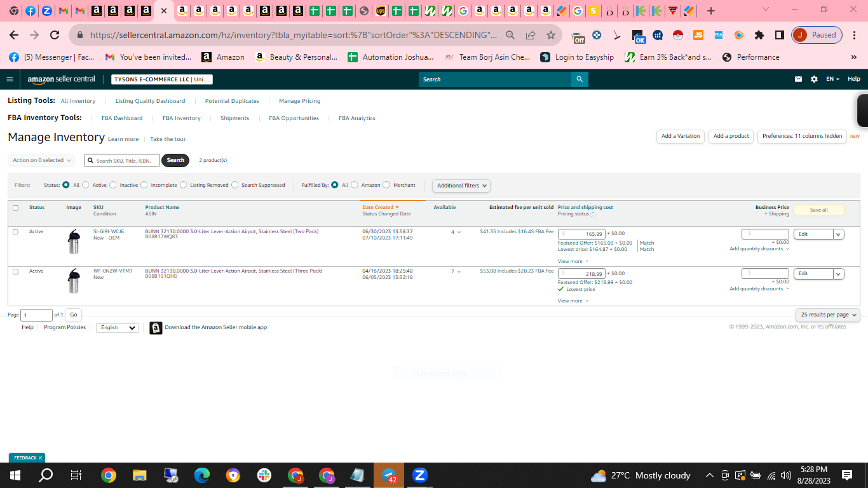Open a new browser tab with plus
Image resolution: width=868 pixels, height=488 pixels.
click(x=711, y=11)
